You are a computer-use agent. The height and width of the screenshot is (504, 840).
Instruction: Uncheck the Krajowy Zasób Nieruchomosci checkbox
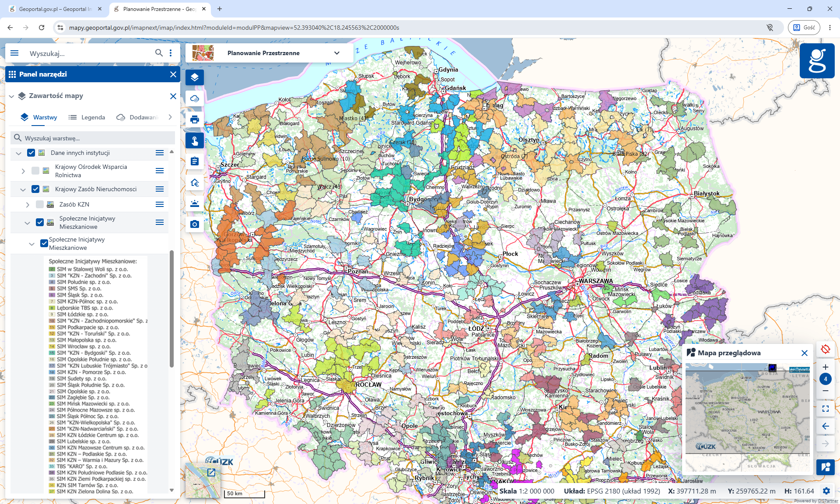point(35,189)
